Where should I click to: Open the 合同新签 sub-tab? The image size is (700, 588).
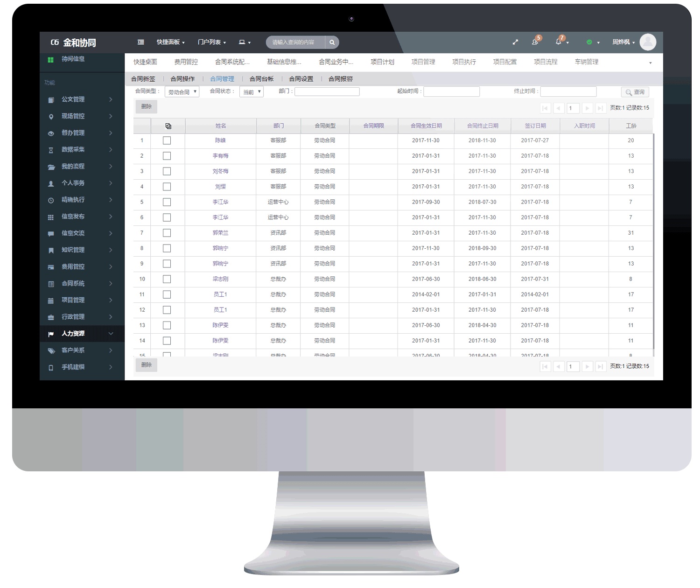(x=143, y=79)
